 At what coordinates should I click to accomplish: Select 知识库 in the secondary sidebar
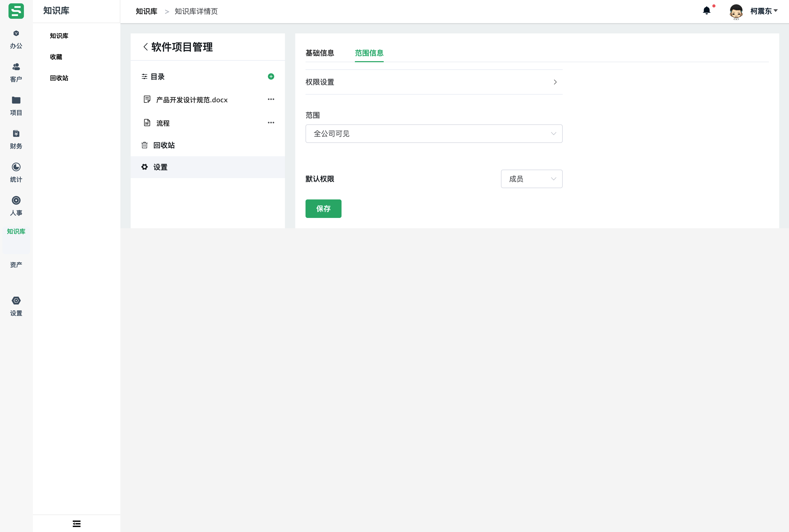click(59, 36)
